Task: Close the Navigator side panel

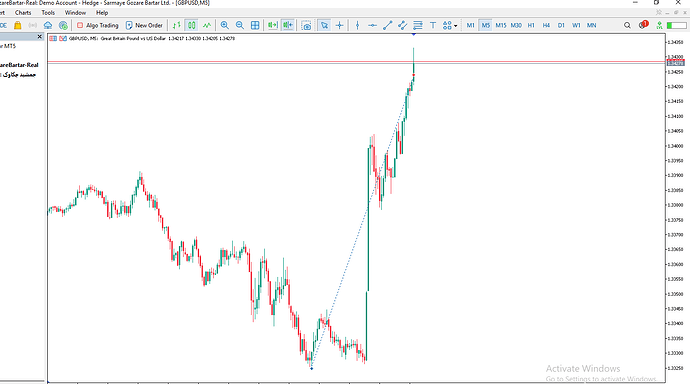Action: (40, 37)
